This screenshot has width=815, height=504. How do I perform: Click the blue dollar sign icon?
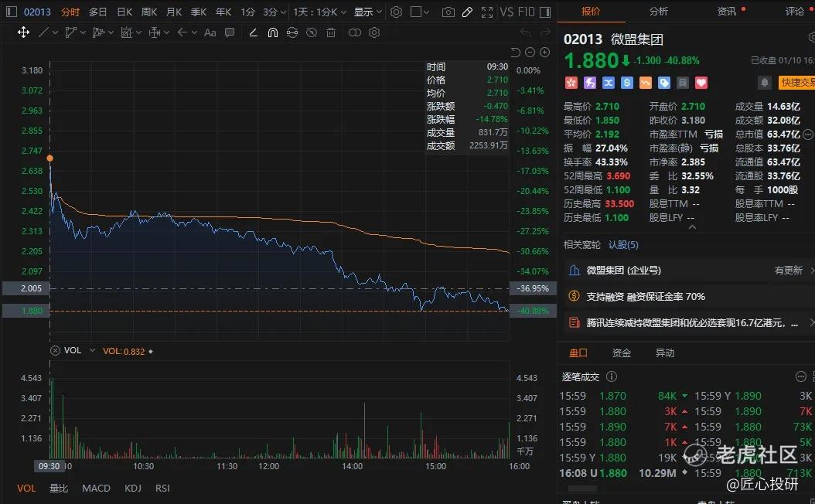tap(627, 83)
